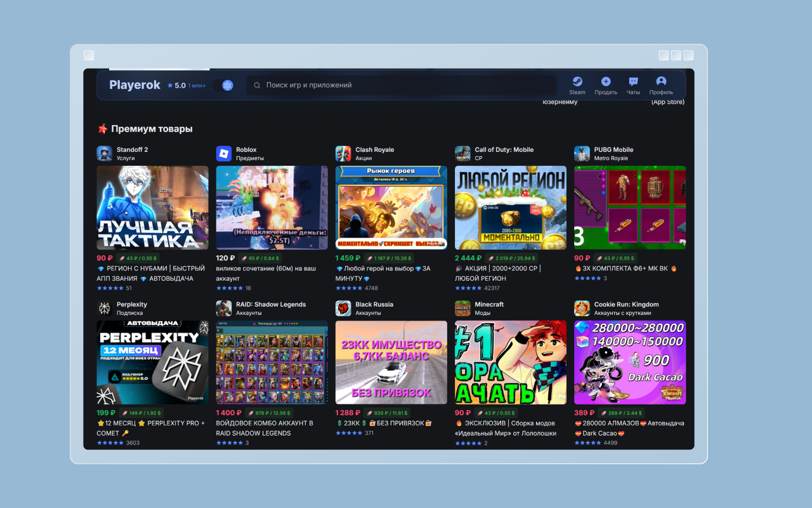
Task: Click the Roblox game name
Action: pos(246,150)
